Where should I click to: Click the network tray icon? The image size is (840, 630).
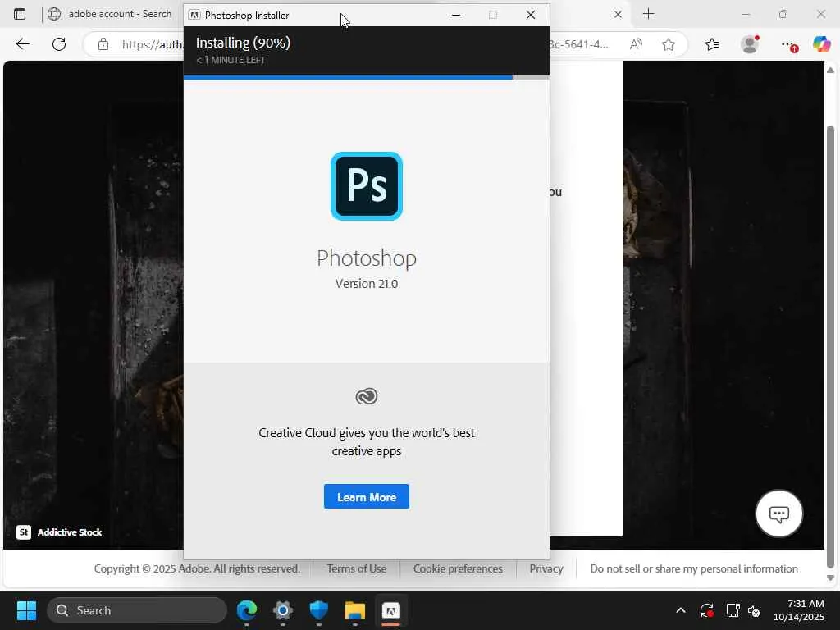(733, 610)
